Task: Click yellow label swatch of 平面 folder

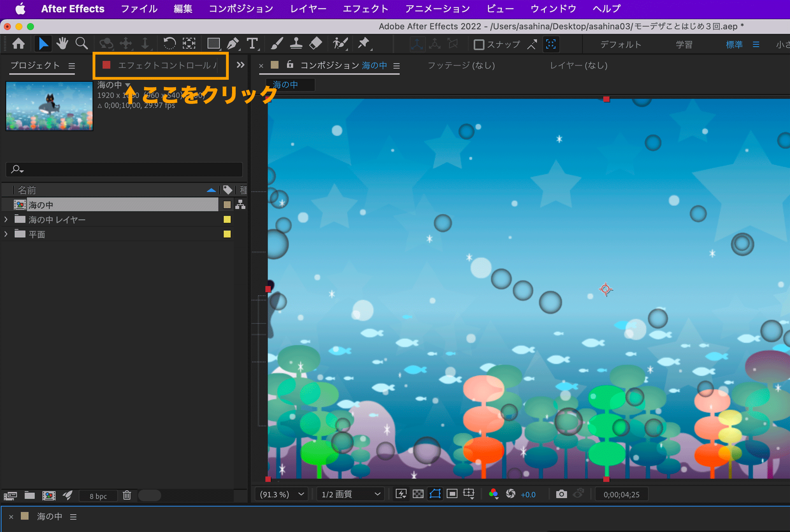Action: coord(227,234)
